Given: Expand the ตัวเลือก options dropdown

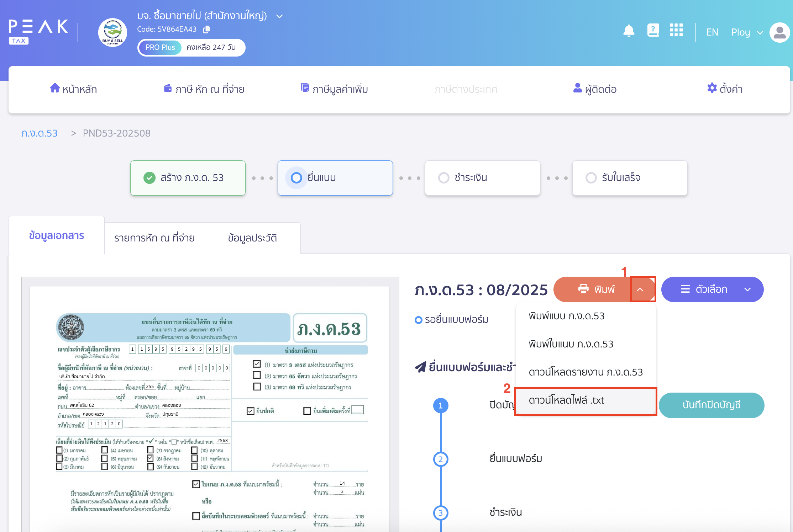Looking at the screenshot, I should click(747, 289).
